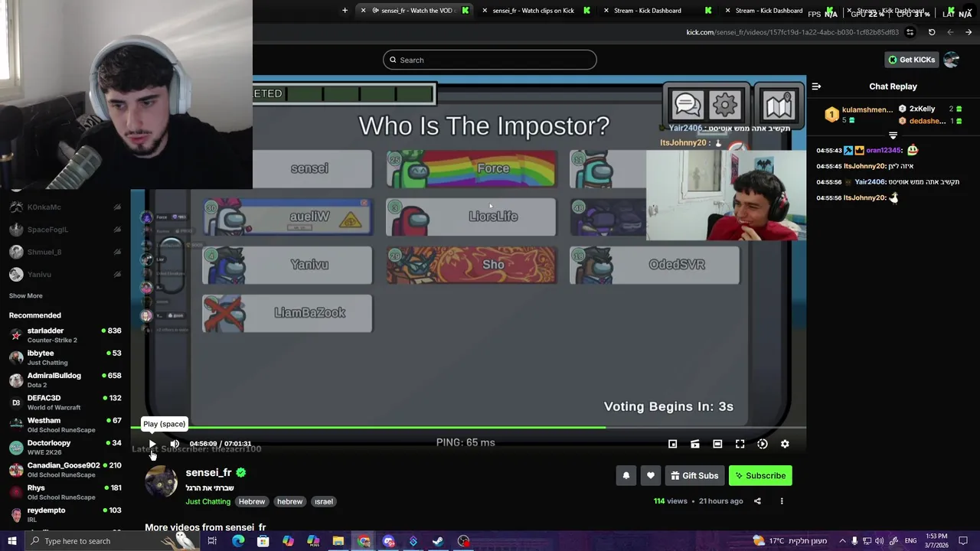Follow channel with heart button
Viewport: 980px width, 551px height.
(x=651, y=475)
